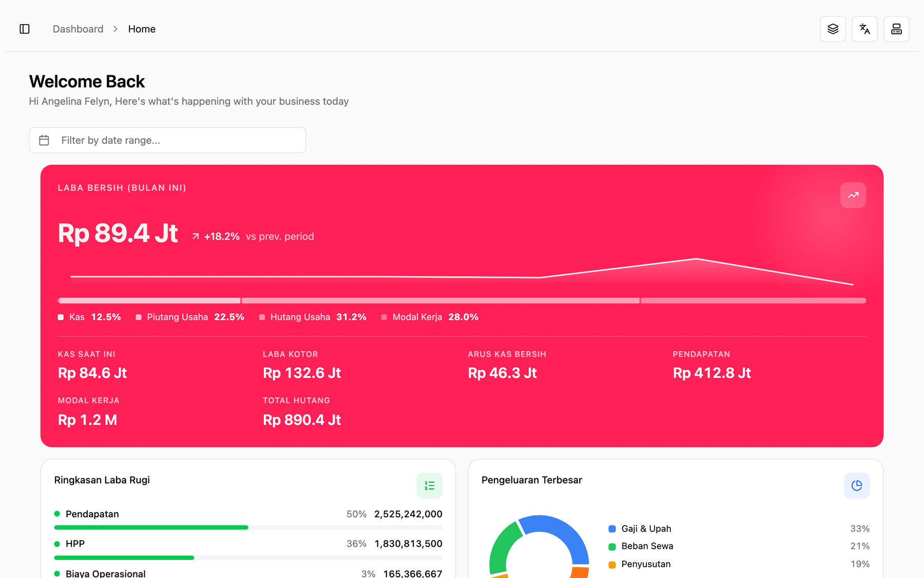Open the language translate icon button

pos(864,29)
